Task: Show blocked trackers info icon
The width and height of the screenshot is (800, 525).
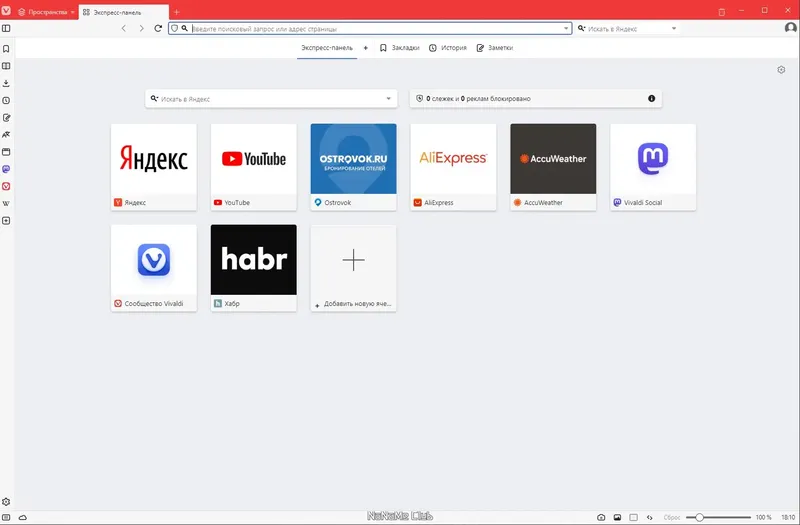Action: (652, 98)
